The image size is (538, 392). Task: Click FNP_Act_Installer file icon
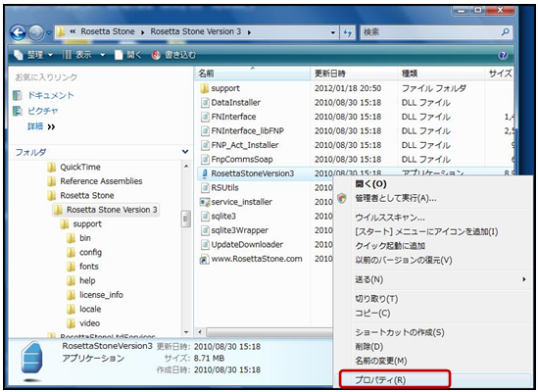(x=205, y=146)
